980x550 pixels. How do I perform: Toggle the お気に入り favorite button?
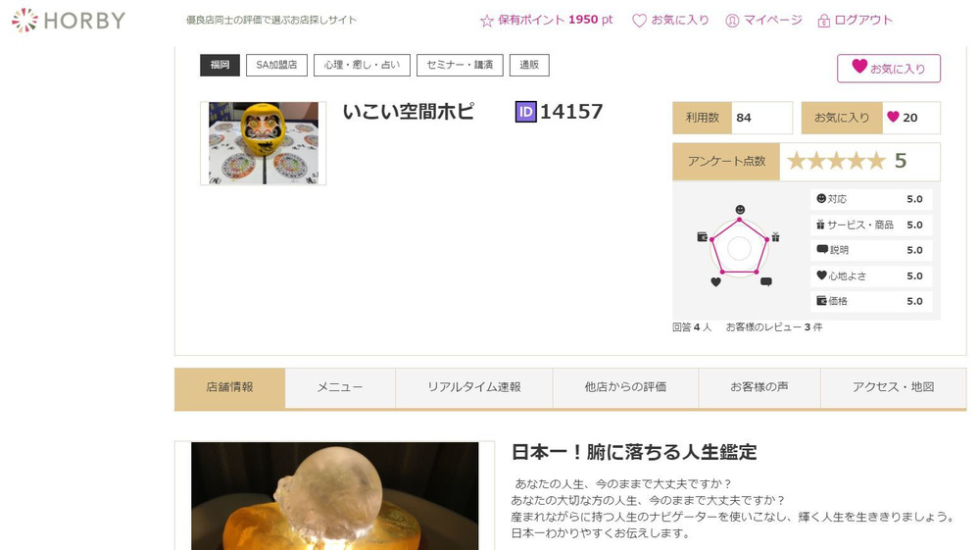click(x=888, y=69)
